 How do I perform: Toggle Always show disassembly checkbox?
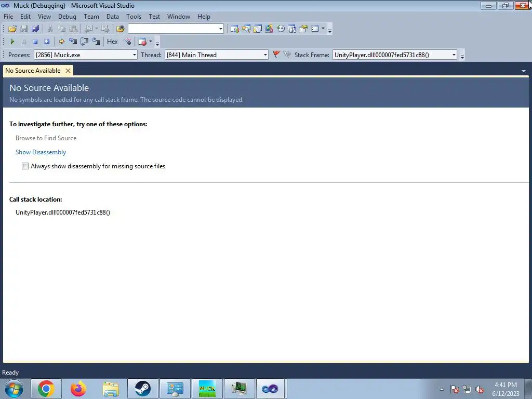(x=25, y=166)
